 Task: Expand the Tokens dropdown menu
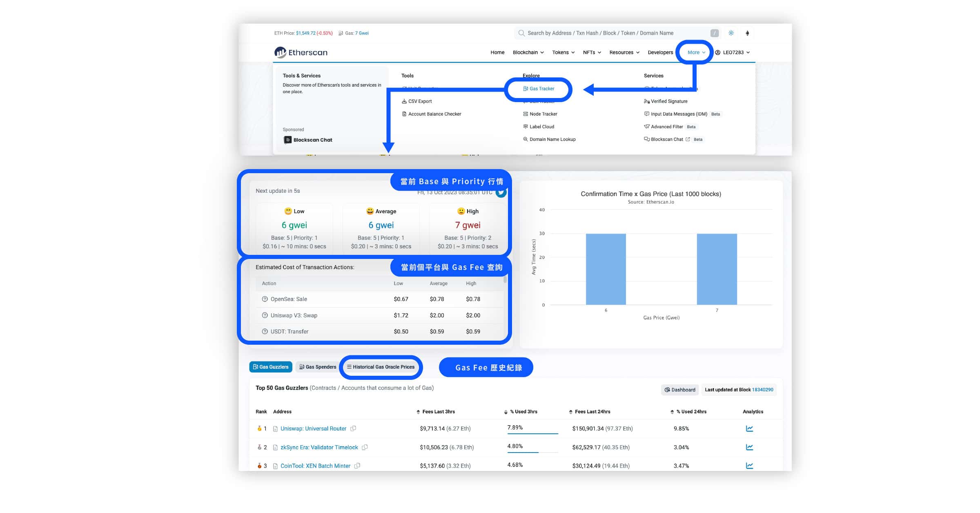pyautogui.click(x=563, y=52)
